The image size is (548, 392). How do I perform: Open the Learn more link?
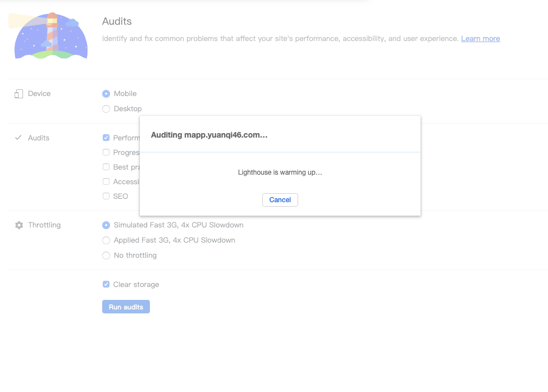click(481, 38)
